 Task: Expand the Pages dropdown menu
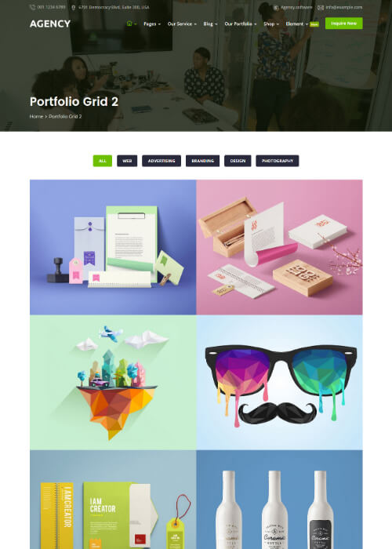[x=152, y=24]
